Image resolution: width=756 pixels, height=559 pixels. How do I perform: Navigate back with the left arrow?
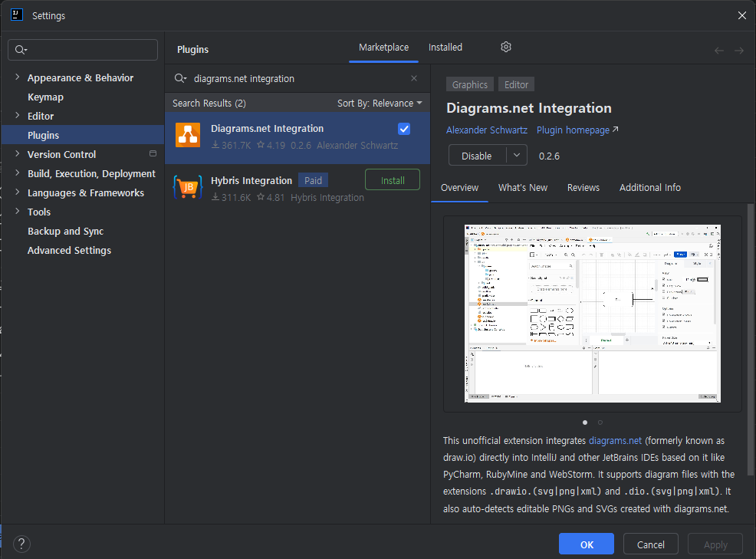(719, 50)
